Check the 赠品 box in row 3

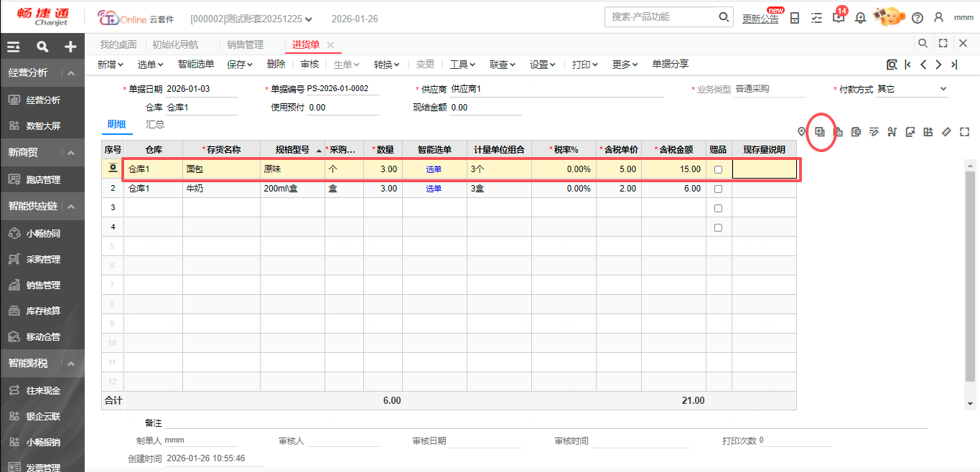[x=718, y=208]
